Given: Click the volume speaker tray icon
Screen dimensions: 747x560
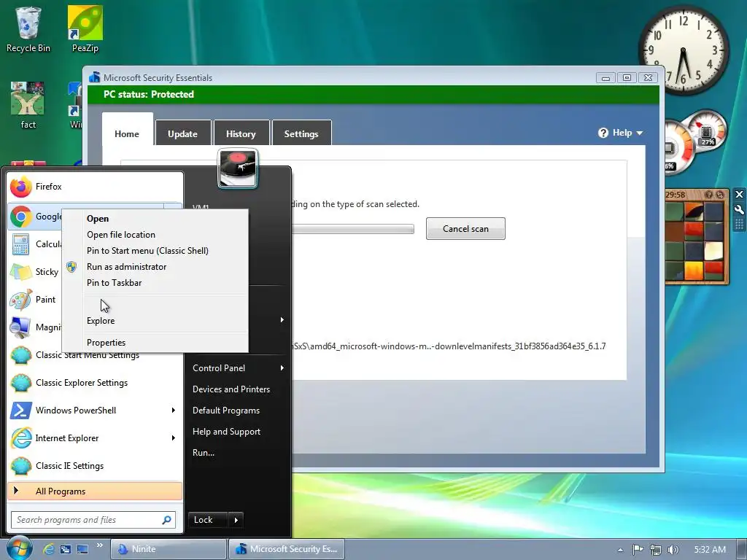Looking at the screenshot, I should coord(673,550).
